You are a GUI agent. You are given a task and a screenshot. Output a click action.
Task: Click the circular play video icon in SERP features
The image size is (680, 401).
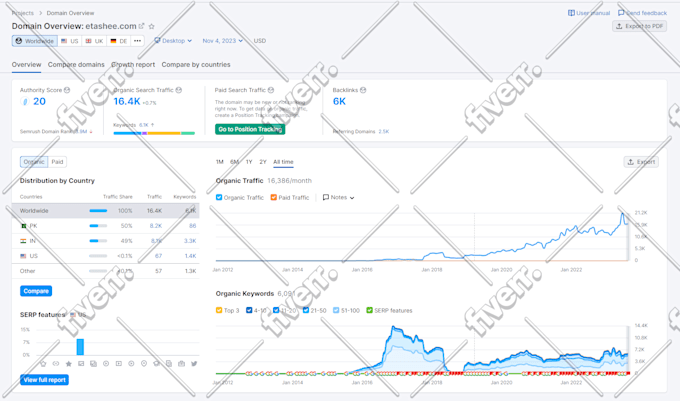(x=106, y=364)
